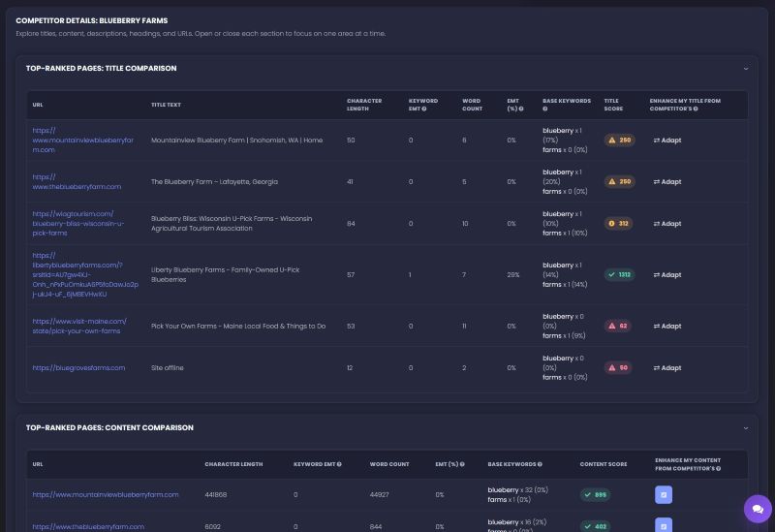
Task: Click the info icon under Base Keywords in title table
Action: click(x=545, y=109)
